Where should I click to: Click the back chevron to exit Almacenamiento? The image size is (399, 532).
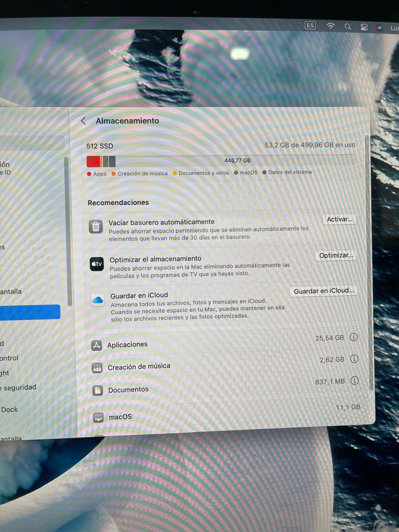83,121
